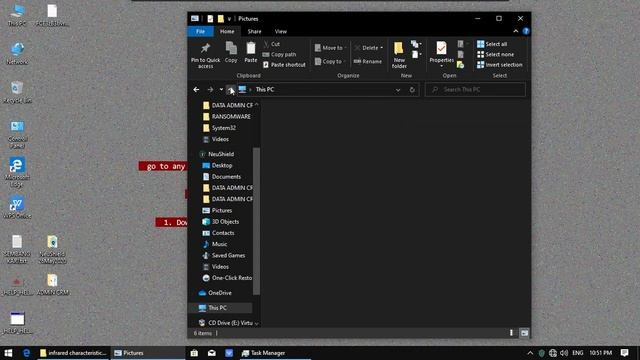Open Contacts in the navigation pane
The height and width of the screenshot is (360, 640).
pyautogui.click(x=219, y=233)
